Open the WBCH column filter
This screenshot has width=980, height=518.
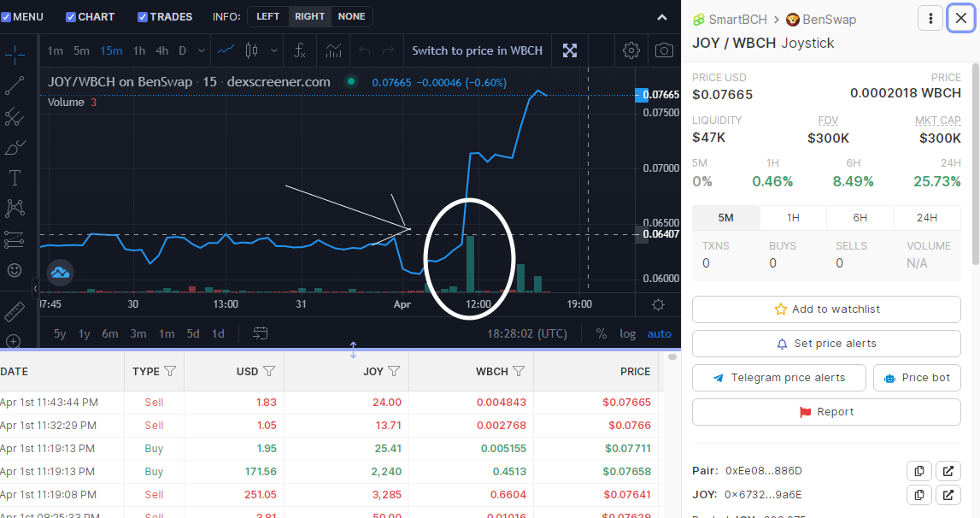(518, 371)
